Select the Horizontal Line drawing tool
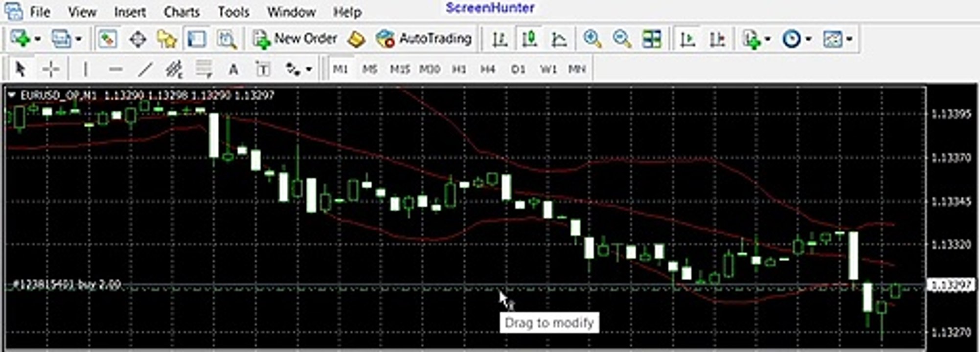This screenshot has width=980, height=352. [115, 69]
